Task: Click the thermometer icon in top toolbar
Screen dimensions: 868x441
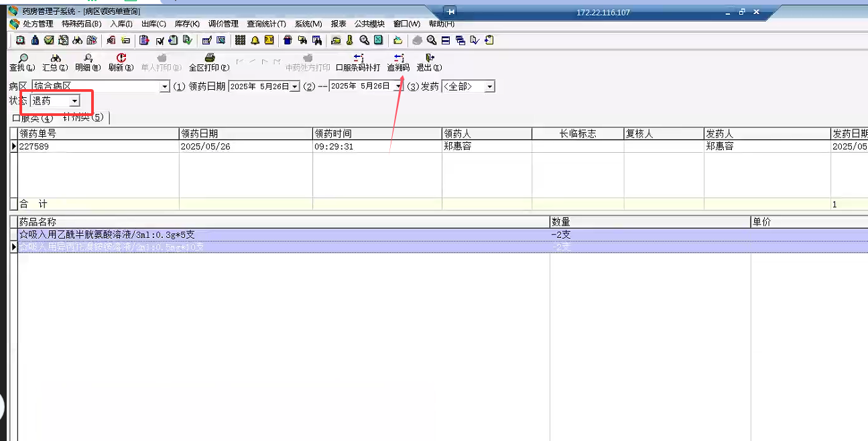Action: (349, 40)
